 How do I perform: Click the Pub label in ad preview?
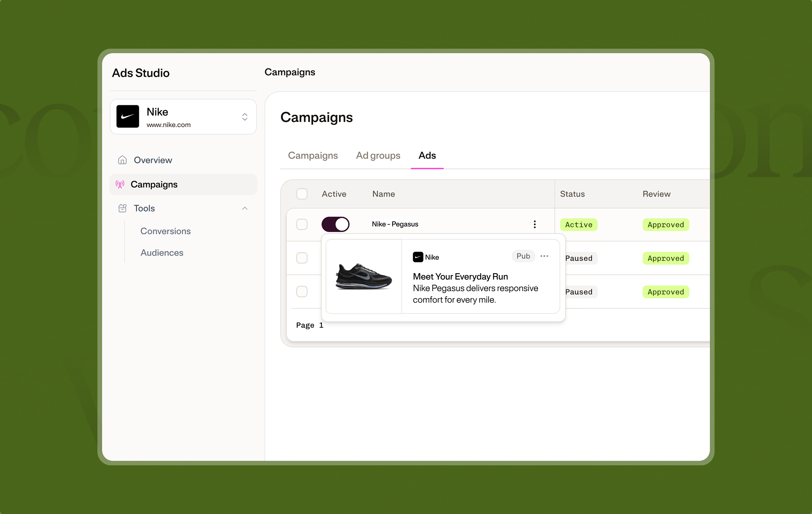523,256
